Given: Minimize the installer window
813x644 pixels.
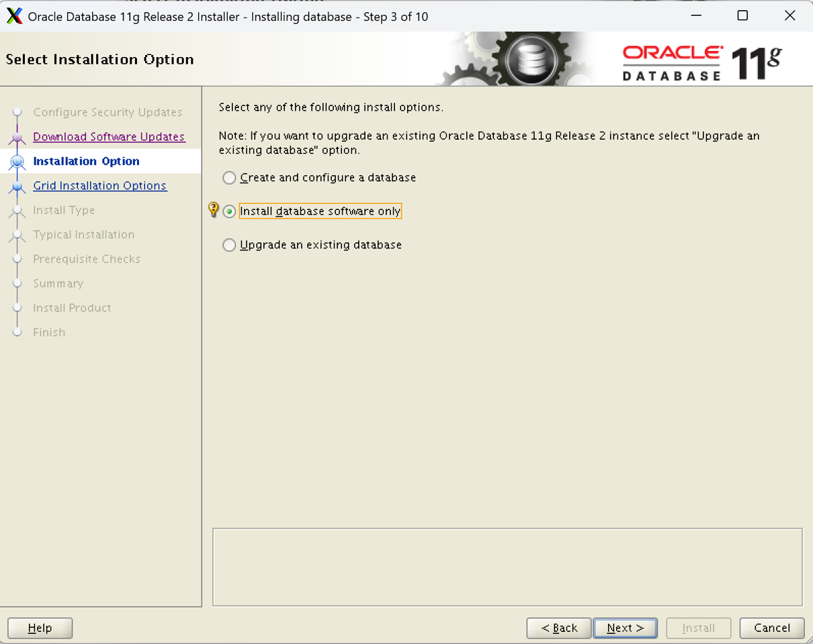Looking at the screenshot, I should click(x=696, y=15).
